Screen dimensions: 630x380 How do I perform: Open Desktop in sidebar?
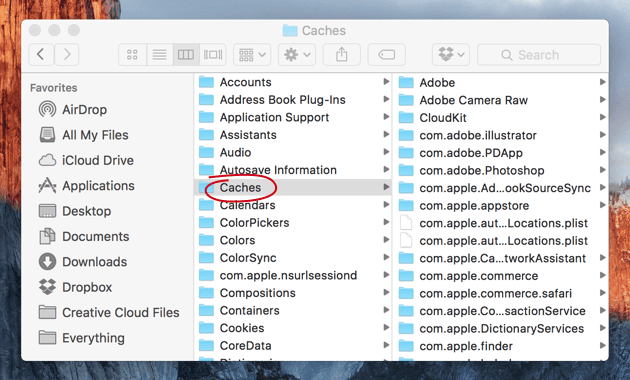pyautogui.click(x=75, y=211)
